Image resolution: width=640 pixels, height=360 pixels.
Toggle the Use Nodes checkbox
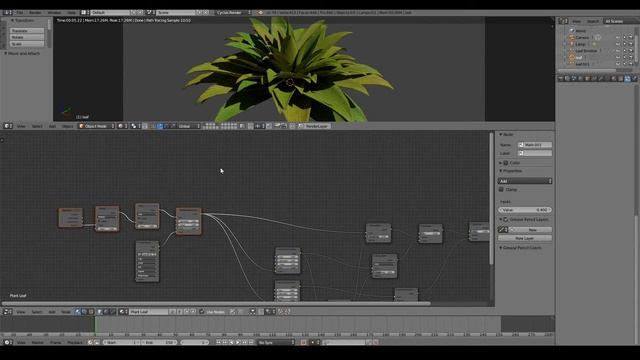[x=202, y=312]
